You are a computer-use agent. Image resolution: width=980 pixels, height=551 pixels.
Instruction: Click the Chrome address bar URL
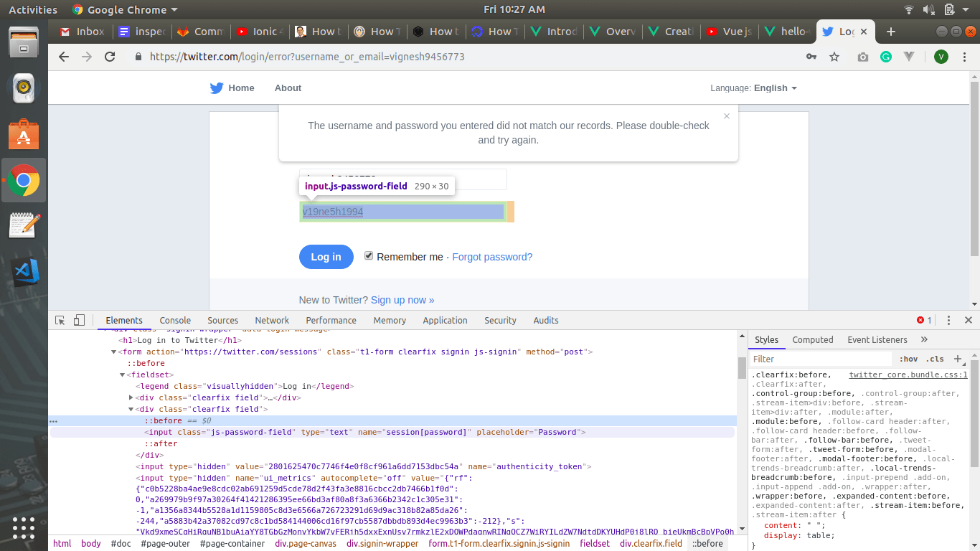click(307, 57)
